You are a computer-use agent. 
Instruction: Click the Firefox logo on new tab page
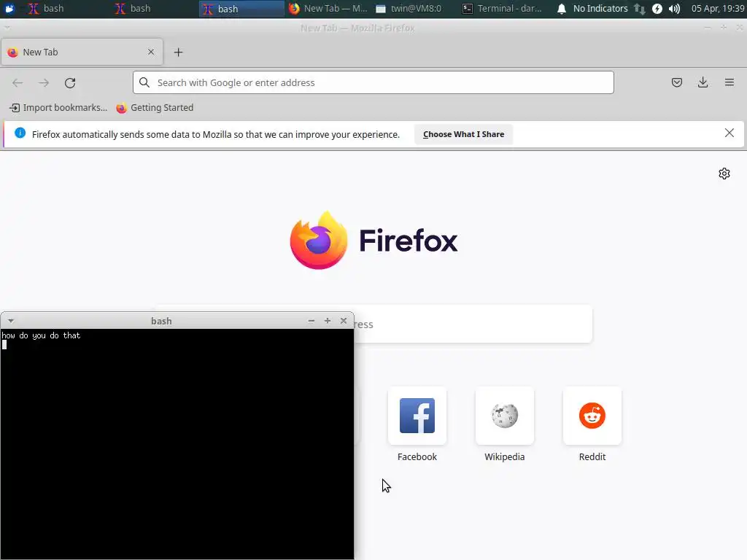click(x=373, y=241)
